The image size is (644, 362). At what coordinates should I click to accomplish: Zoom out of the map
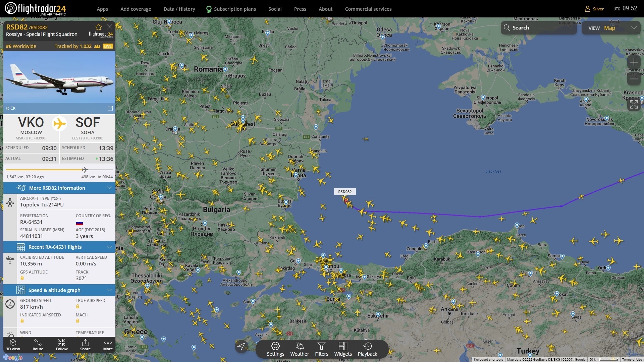634,79
